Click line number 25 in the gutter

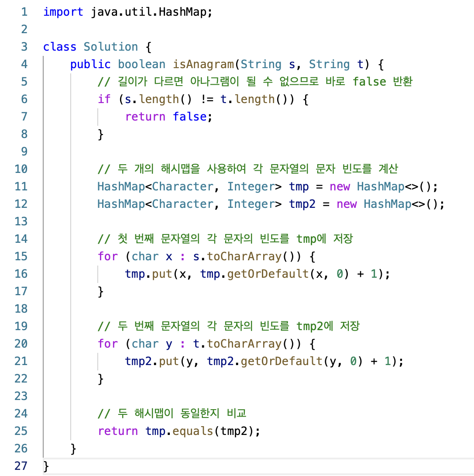click(21, 431)
